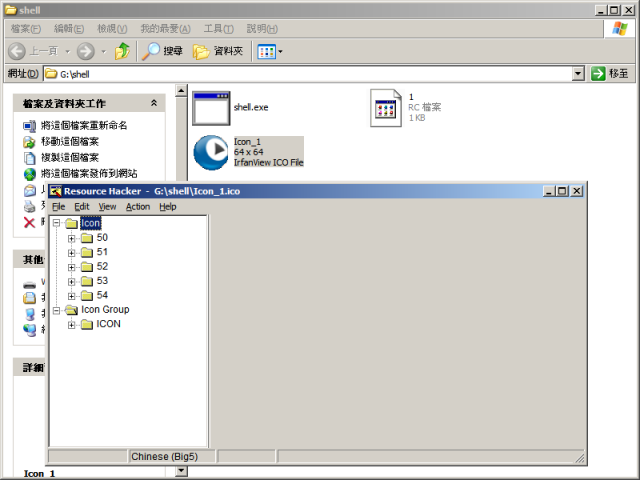Open the Back history dropdown arrow
Viewport: 640px width, 480px height.
(x=68, y=52)
